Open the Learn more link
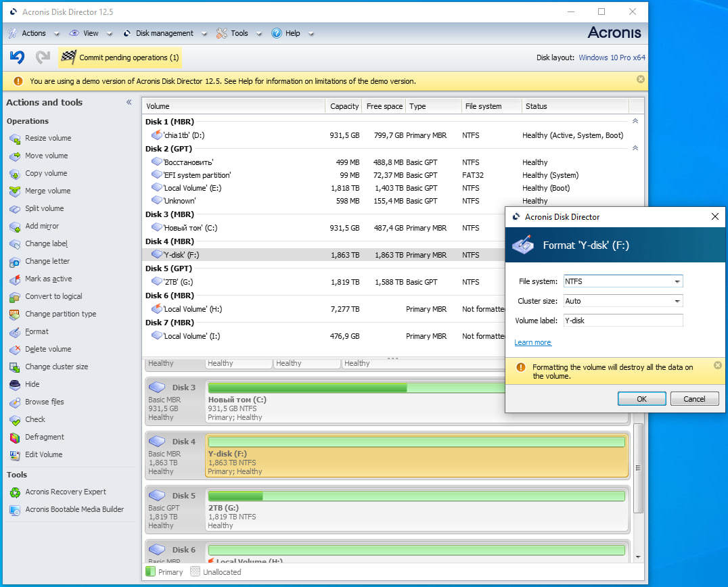The width and height of the screenshot is (728, 587). pyautogui.click(x=532, y=342)
